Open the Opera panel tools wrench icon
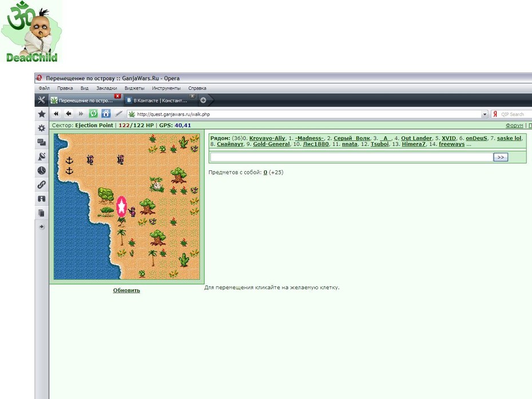Viewport: 532px width, 399px height. [41, 100]
